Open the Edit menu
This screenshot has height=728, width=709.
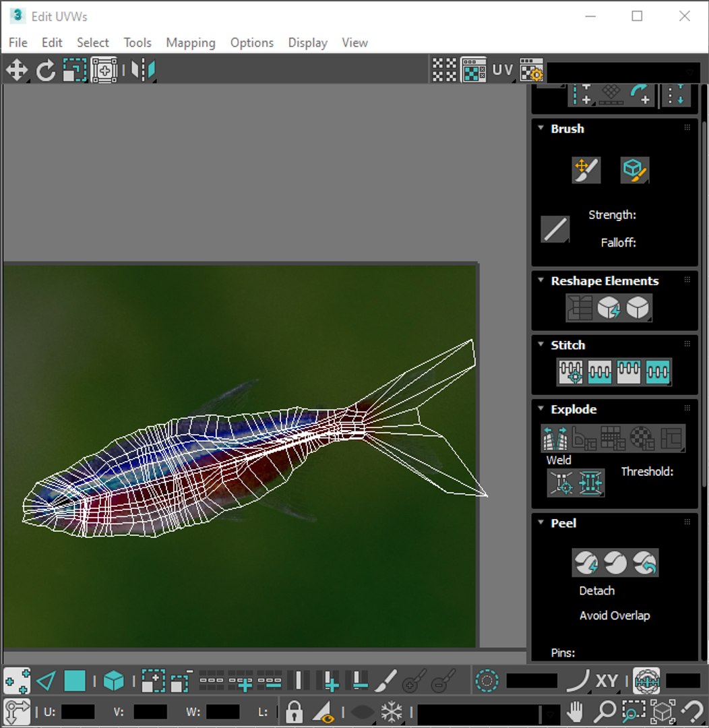[x=52, y=42]
